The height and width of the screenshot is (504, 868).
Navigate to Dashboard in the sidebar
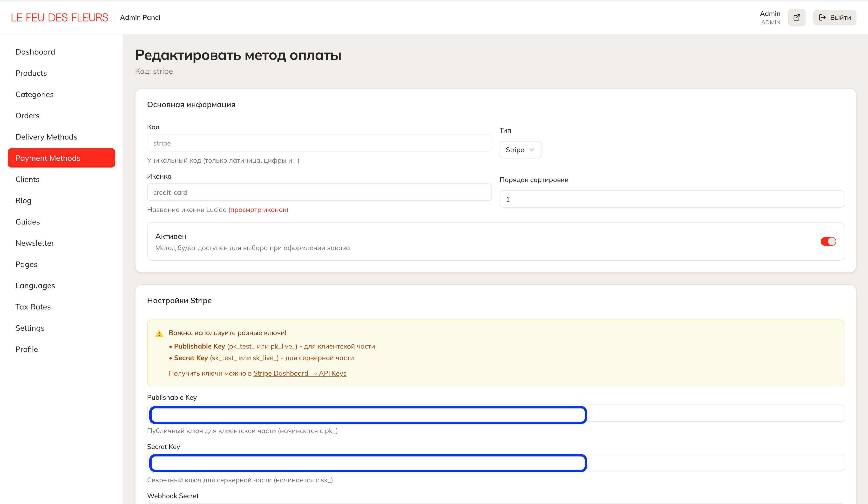click(x=35, y=52)
